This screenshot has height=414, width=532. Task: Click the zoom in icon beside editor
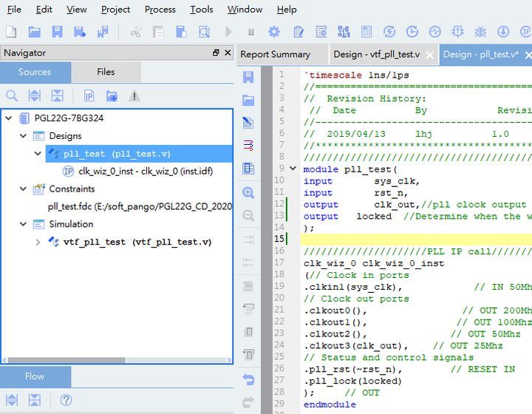click(x=248, y=192)
